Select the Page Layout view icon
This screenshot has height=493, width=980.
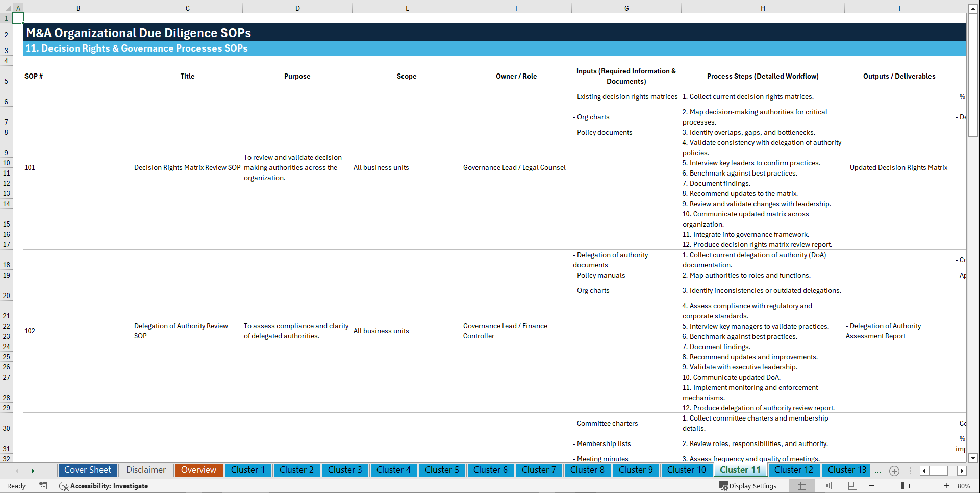point(826,486)
